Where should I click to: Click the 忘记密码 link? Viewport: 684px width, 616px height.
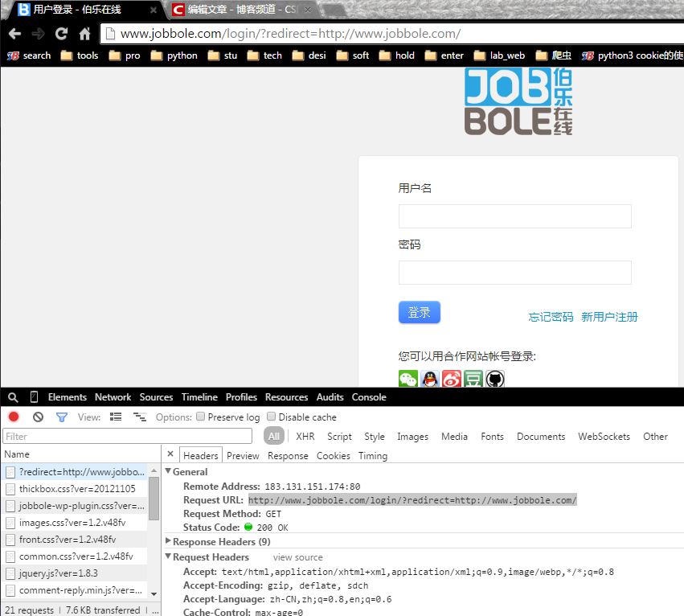click(x=551, y=317)
